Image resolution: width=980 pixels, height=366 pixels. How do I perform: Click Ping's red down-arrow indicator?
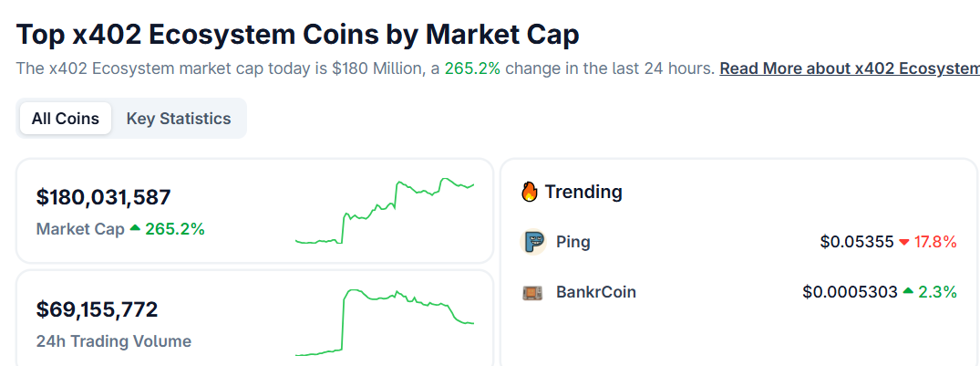click(903, 243)
